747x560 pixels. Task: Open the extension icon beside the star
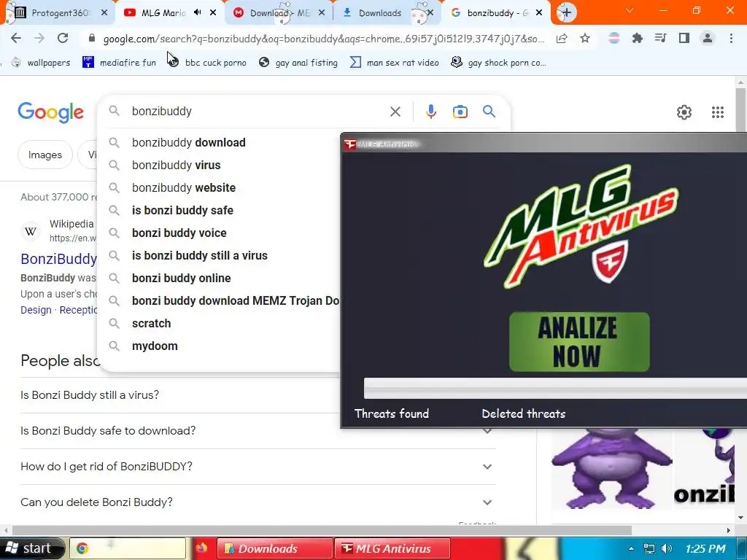pyautogui.click(x=614, y=38)
